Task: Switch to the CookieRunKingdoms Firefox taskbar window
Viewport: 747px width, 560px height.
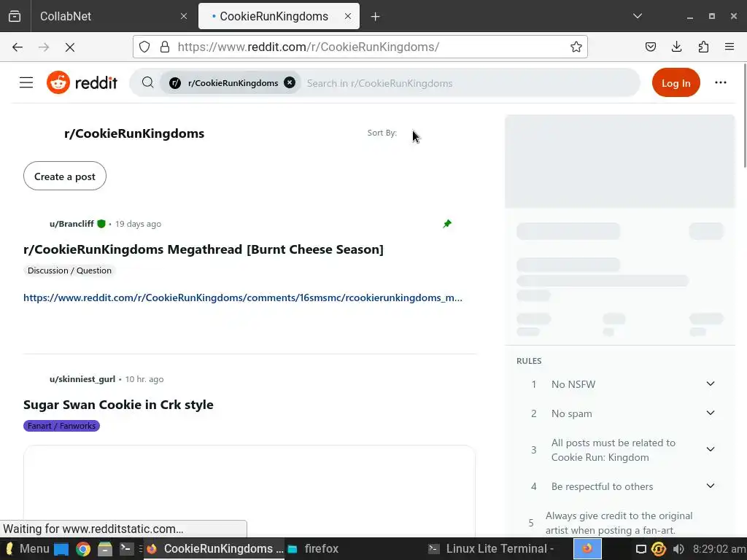Action: point(214,549)
